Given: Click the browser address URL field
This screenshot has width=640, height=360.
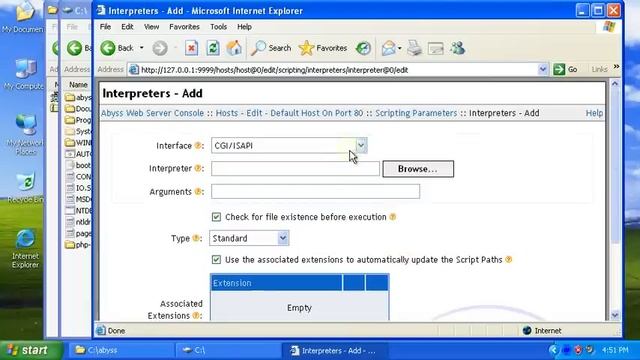Looking at the screenshot, I should (x=339, y=70).
